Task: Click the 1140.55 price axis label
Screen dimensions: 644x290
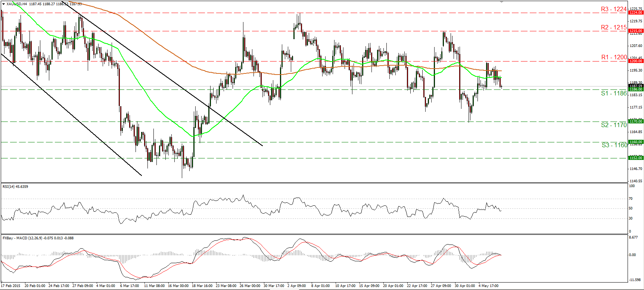Action: pos(636,181)
